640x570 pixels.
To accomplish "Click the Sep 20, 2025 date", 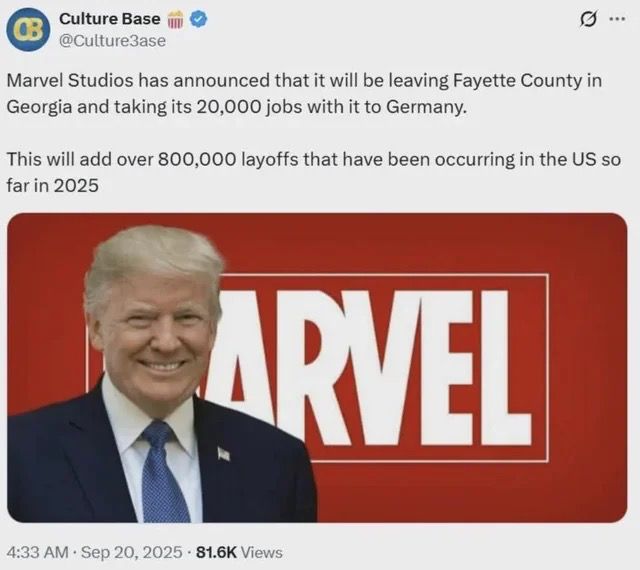I will pos(132,552).
